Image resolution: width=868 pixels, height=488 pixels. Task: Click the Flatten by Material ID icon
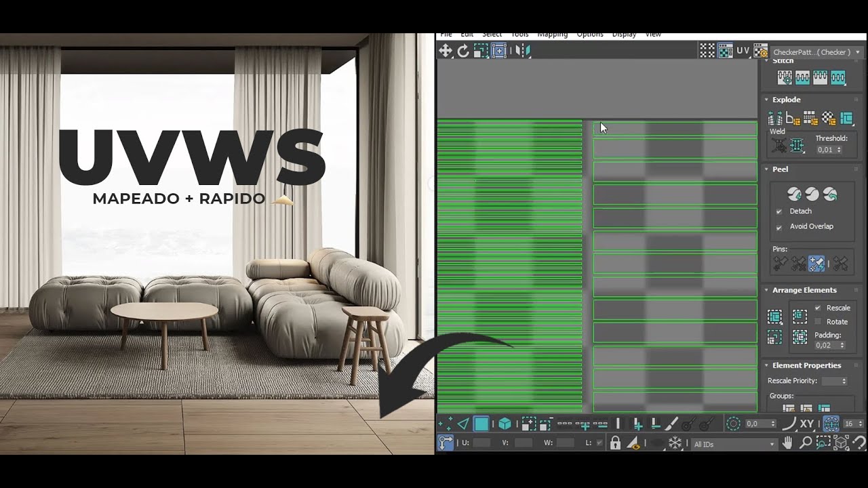click(x=829, y=119)
